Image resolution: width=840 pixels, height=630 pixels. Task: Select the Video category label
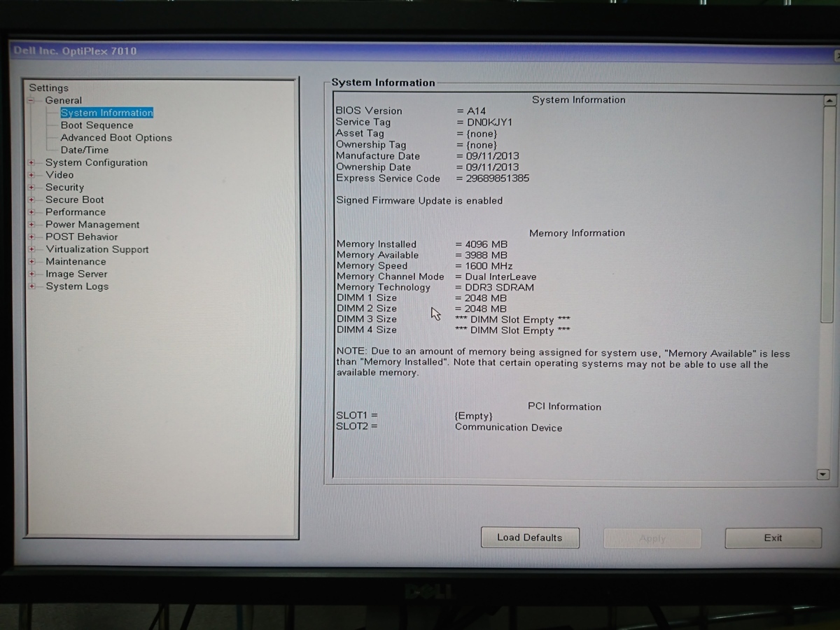tap(59, 175)
